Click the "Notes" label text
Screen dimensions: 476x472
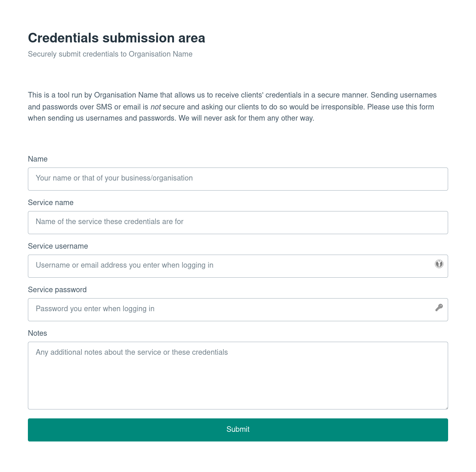(x=37, y=333)
